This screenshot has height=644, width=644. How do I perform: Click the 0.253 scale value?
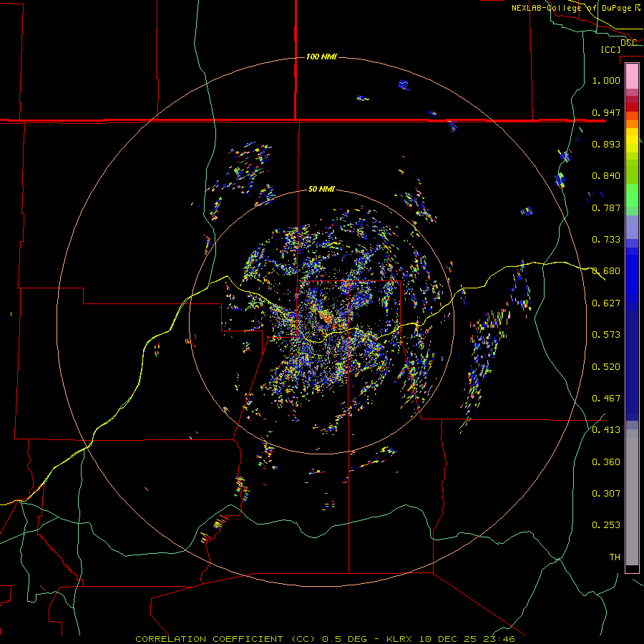tap(606, 525)
